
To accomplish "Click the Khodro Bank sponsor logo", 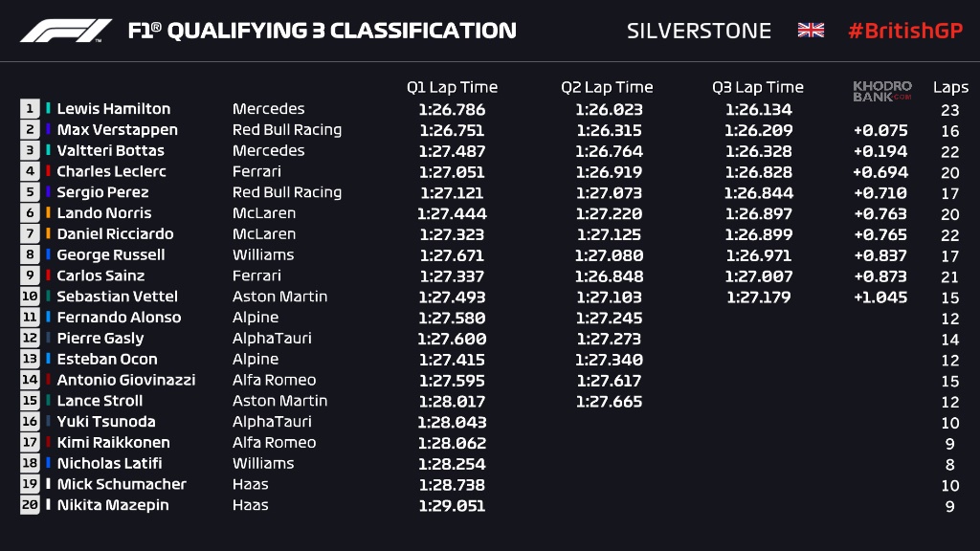I will [881, 91].
